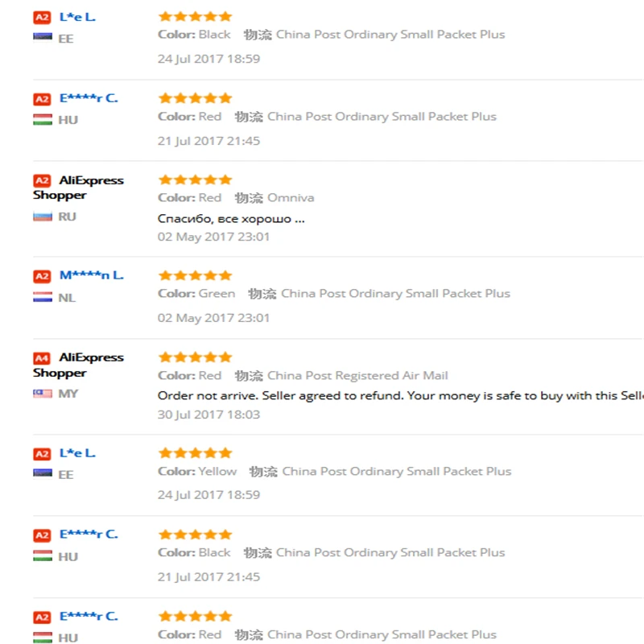Click the Estonia flag under top L*e L.
Viewport: 644px width, 644px height.
click(x=43, y=37)
